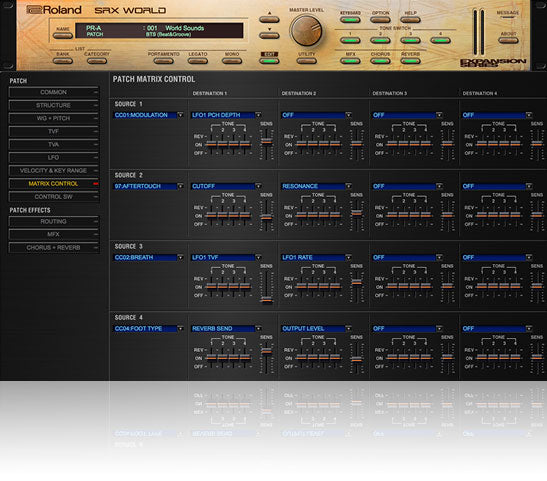The image size is (547, 481).
Task: Toggle the PORTAMENTO switch
Action: (163, 61)
